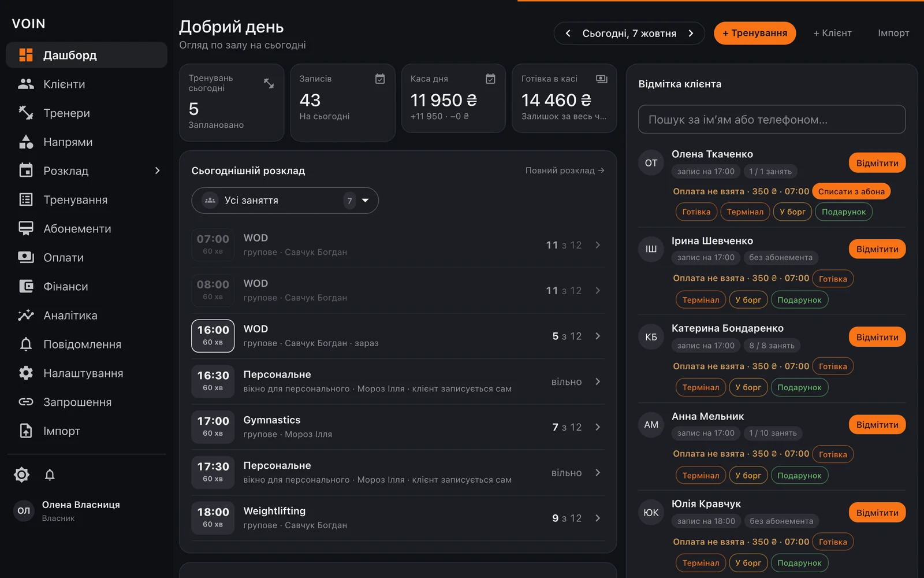The image size is (924, 578).
Task: Open Запрошення via its link icon
Action: (26, 402)
